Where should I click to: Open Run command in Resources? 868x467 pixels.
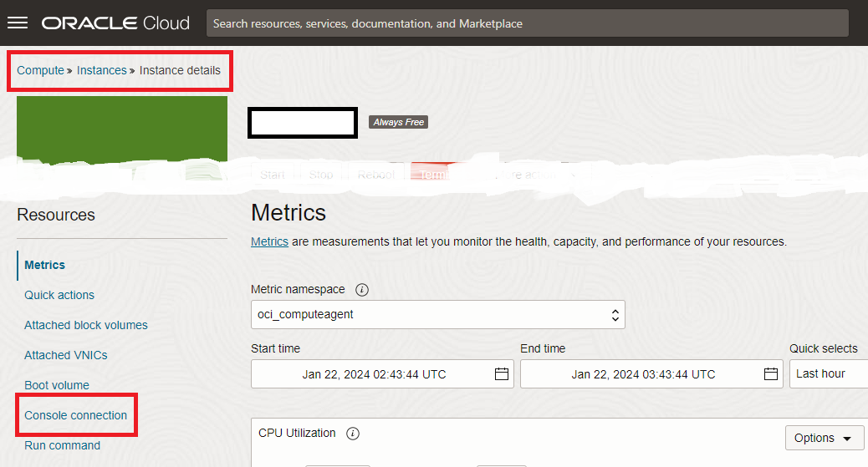[x=63, y=445]
